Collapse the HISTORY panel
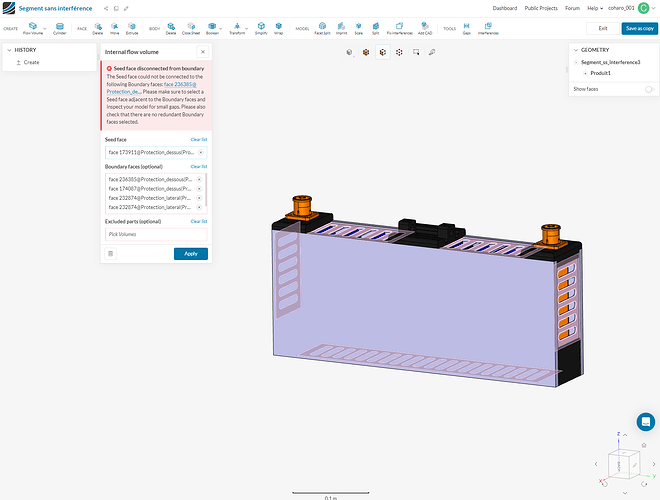660x500 pixels. pos(9,49)
